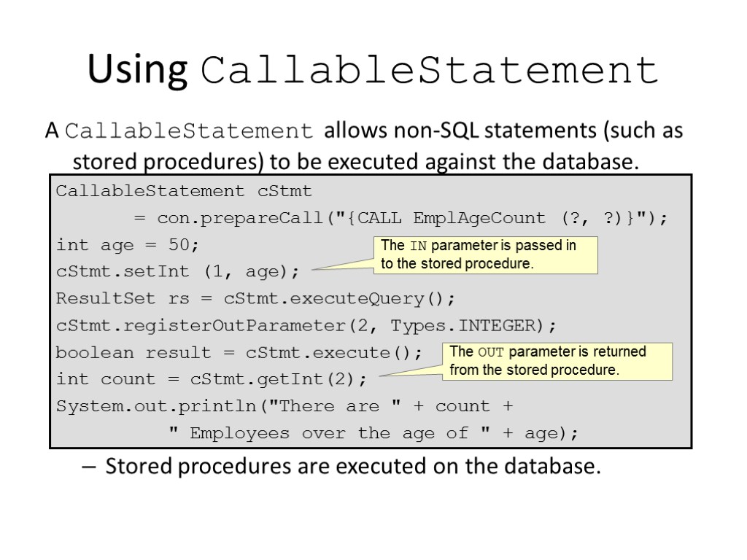Screen dimensions: 747x560
Task: Click the "int age = 50;" line
Action: [128, 245]
